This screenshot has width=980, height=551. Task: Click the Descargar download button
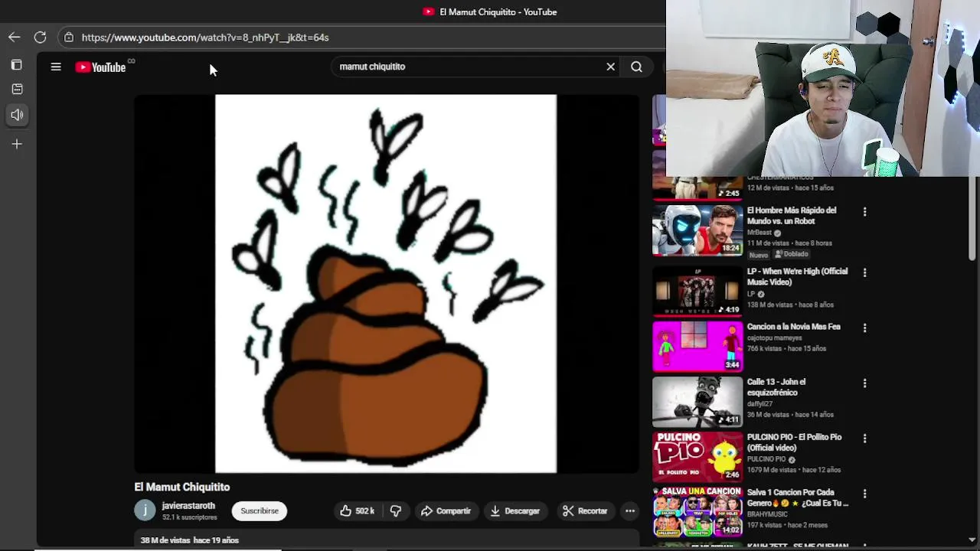point(515,510)
